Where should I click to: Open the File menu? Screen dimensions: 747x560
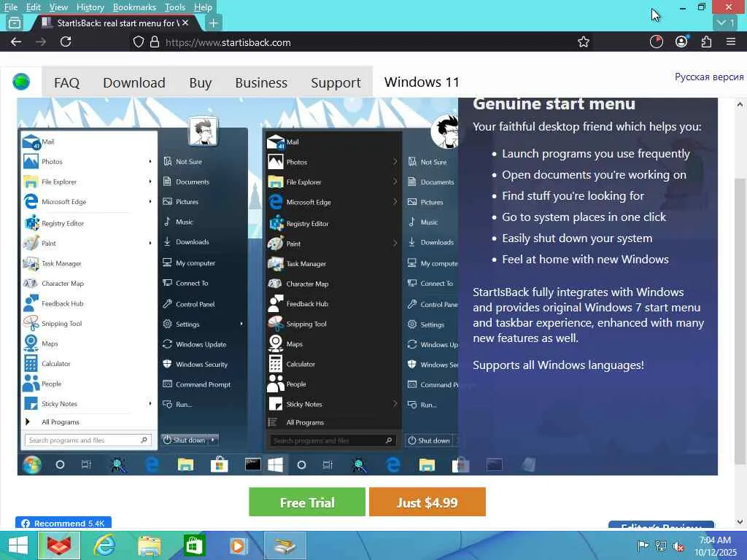click(10, 7)
